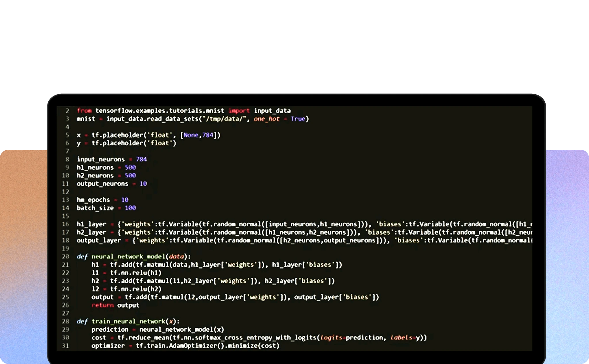Click the 'return' keyword on line 26
The height and width of the screenshot is (364, 589).
pyautogui.click(x=102, y=305)
